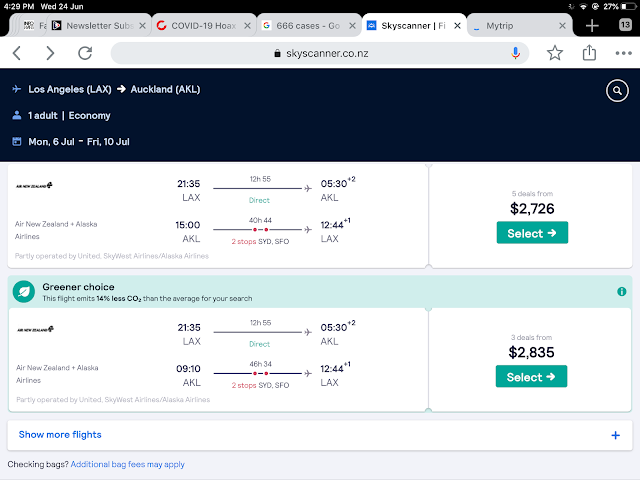Viewport: 640px width, 480px height.
Task: Switch to 666 cases Google tab
Action: (x=308, y=26)
